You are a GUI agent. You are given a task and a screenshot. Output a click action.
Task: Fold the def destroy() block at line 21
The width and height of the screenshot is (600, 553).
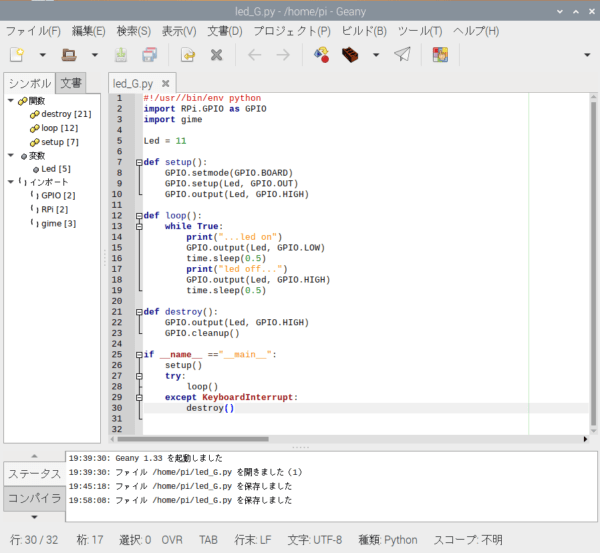139,312
